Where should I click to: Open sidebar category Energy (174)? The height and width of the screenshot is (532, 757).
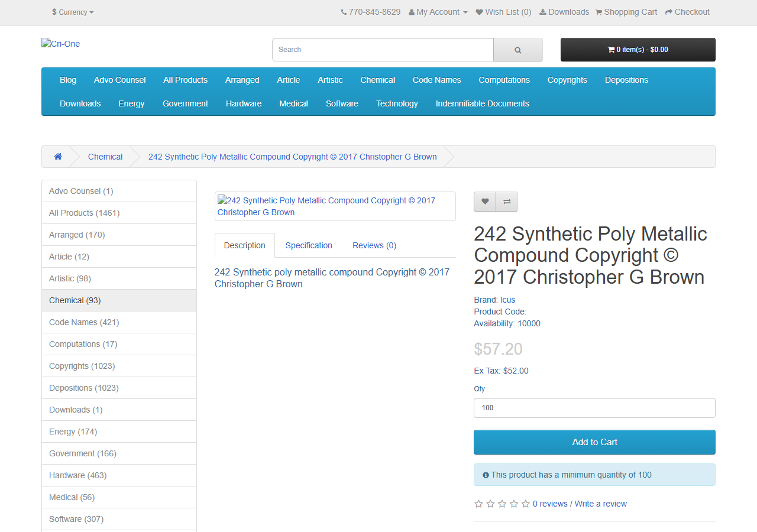[119, 432]
